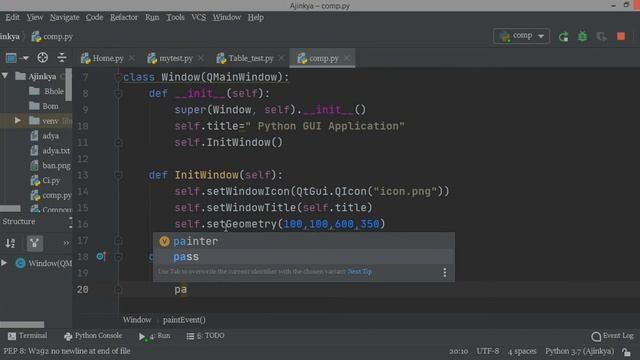Open the Run menu
640x360 pixels.
coord(152,17)
